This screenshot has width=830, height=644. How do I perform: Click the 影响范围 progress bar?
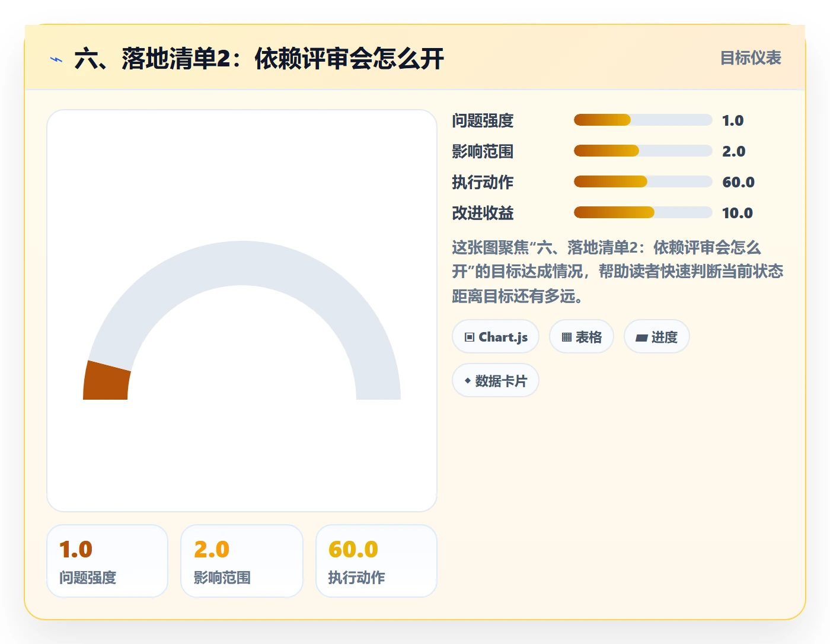[x=643, y=151]
